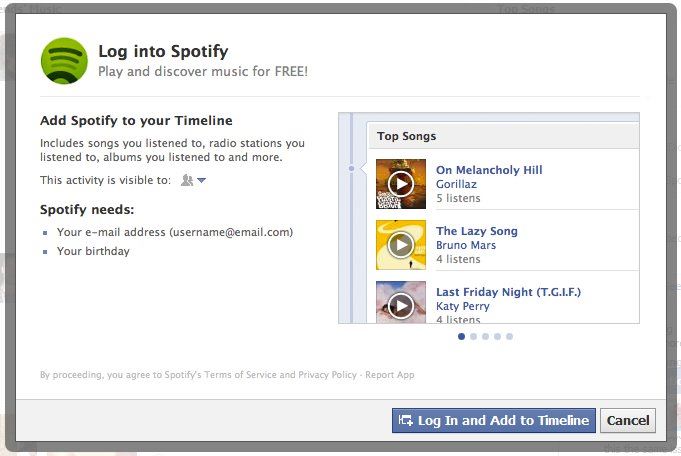This screenshot has width=681, height=456.
Task: Open the On Melancholy Hill song title
Action: 489,171
